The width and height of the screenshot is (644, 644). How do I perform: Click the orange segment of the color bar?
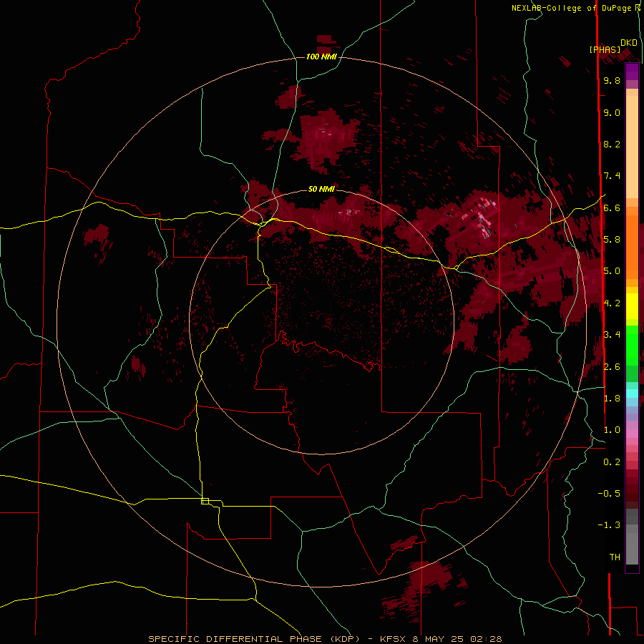click(x=632, y=247)
